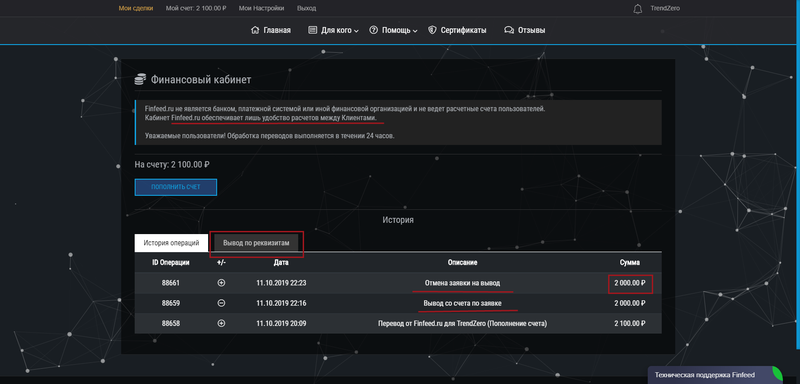Click description Отмена заявки на вывод
This screenshot has height=384, width=800.
click(x=462, y=283)
